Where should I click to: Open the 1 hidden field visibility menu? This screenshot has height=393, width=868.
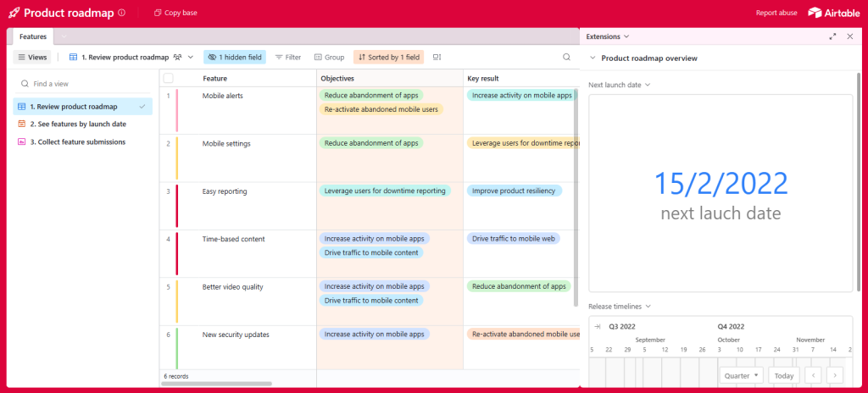pos(234,58)
